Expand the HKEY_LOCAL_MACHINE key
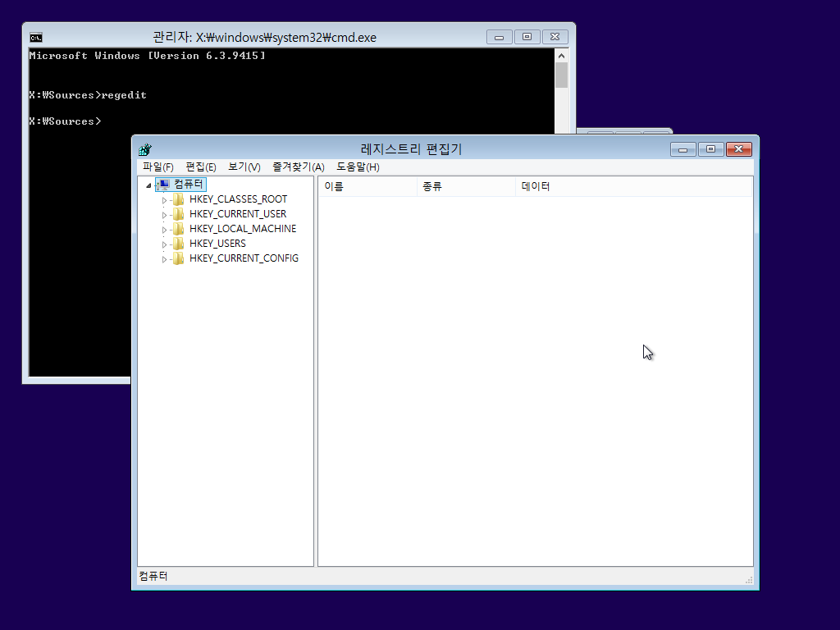Screen dimensions: 840x630 [164, 230]
